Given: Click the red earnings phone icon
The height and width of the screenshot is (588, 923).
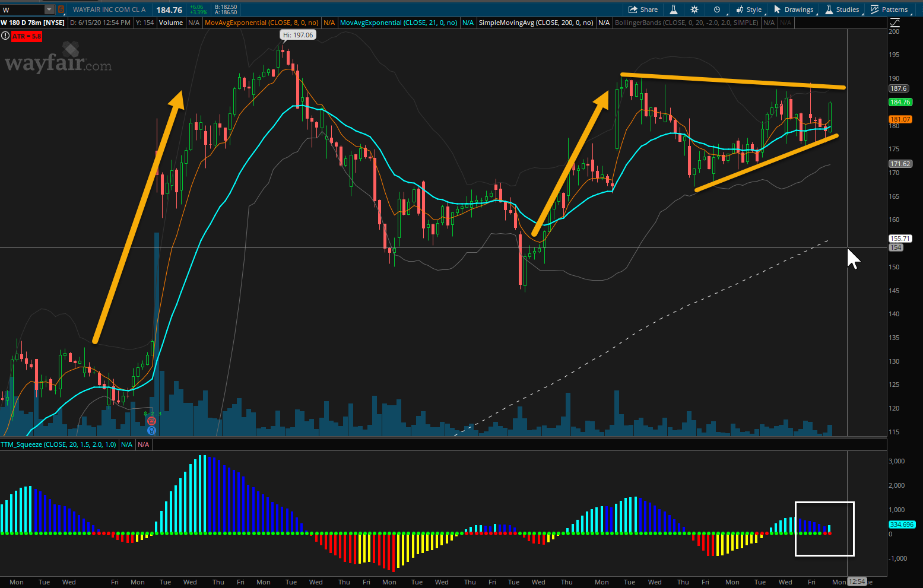Looking at the screenshot, I should pos(151,421).
